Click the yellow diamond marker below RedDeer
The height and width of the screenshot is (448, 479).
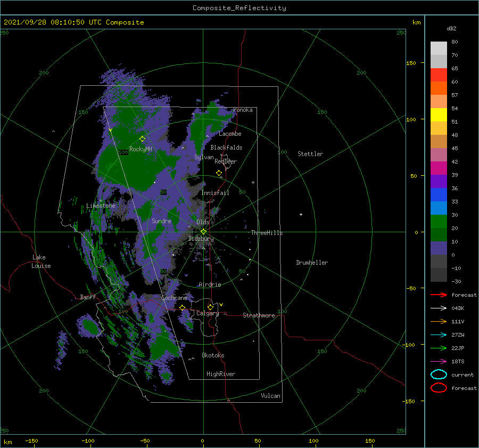[219, 173]
